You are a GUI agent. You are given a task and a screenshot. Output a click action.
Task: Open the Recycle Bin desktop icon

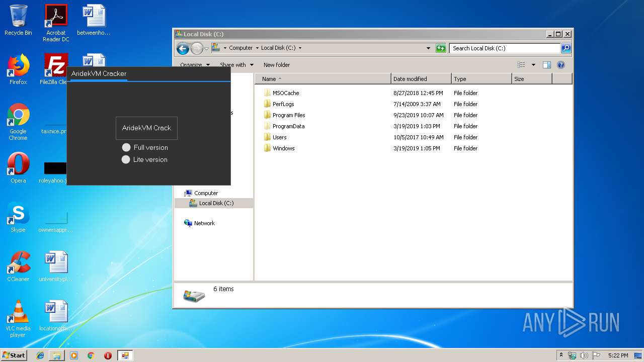[x=18, y=20]
